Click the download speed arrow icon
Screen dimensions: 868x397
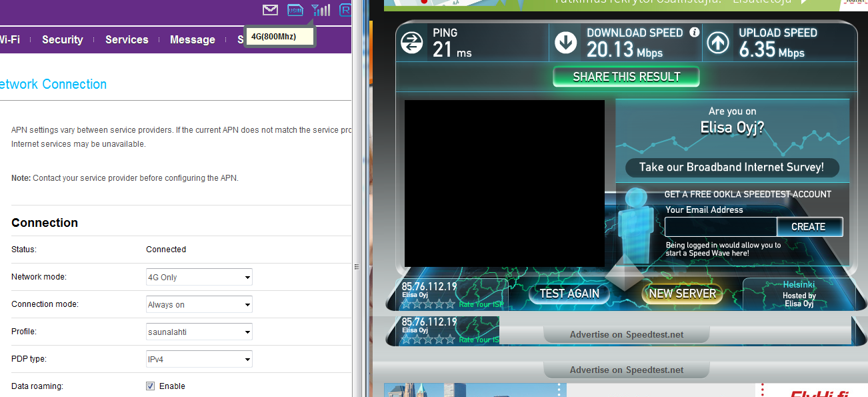pyautogui.click(x=566, y=43)
